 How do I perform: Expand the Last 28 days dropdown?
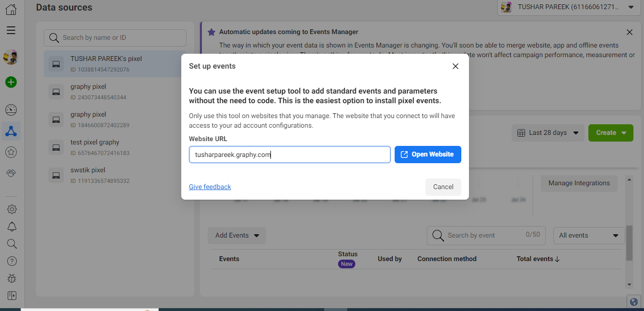point(548,133)
